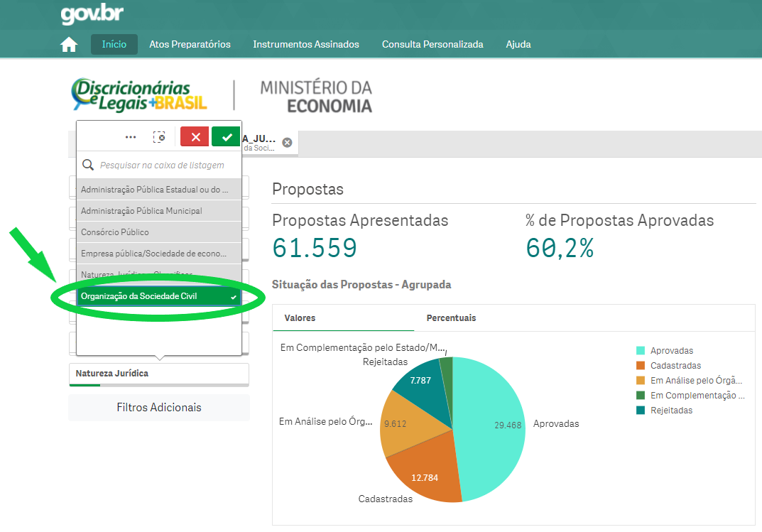The width and height of the screenshot is (762, 532).
Task: Open the Natureza Jurídica filter dropdown
Action: click(158, 374)
